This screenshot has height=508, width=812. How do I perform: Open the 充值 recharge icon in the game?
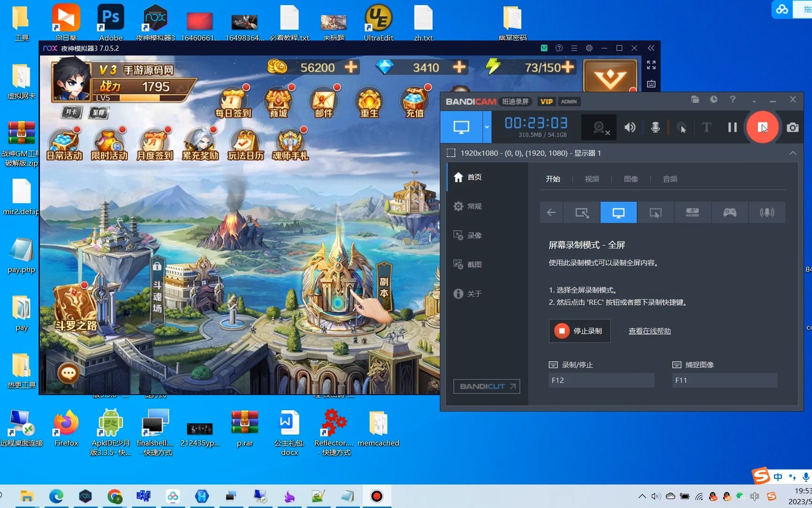(415, 102)
